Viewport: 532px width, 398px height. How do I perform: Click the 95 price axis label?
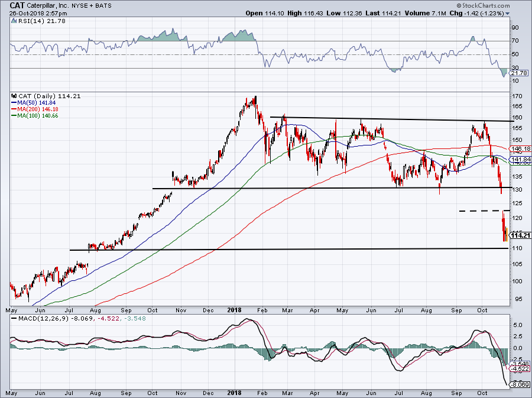(x=518, y=299)
